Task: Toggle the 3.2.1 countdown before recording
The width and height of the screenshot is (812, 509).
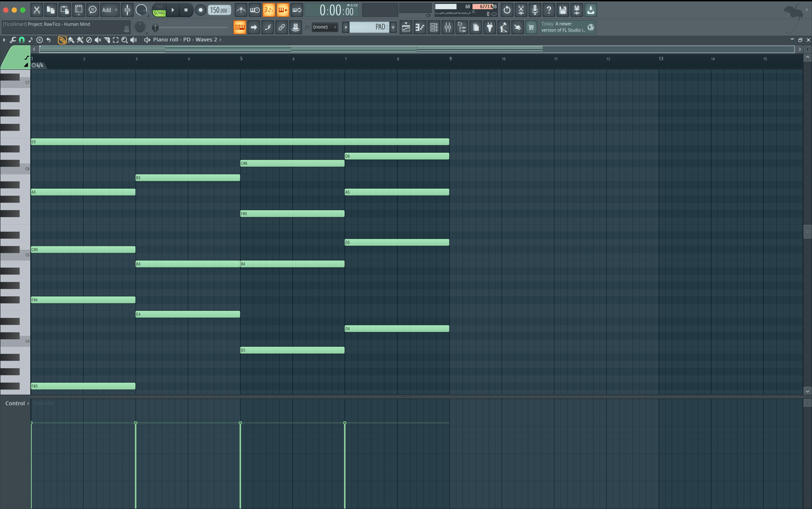Action: pyautogui.click(x=269, y=10)
